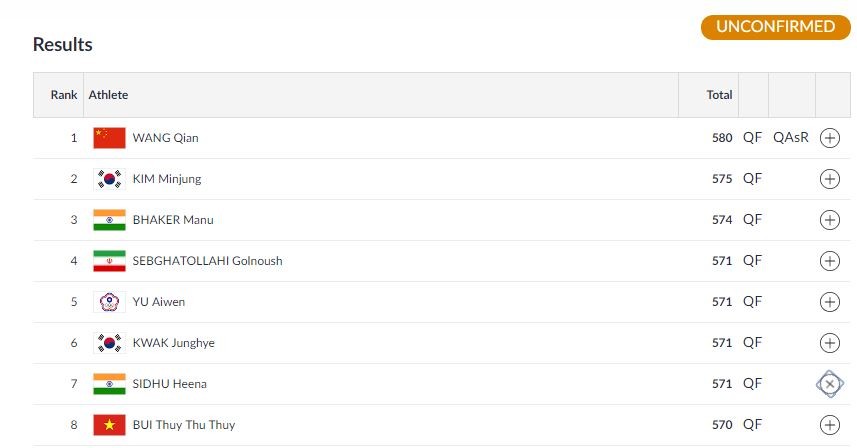Image resolution: width=857 pixels, height=448 pixels.
Task: Click the South Korea flag next to KIM Minjung
Action: click(109, 179)
